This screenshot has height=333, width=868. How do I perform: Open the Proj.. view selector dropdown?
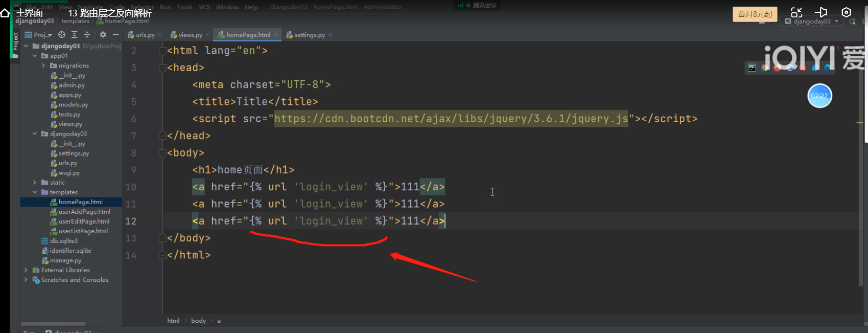coord(39,35)
